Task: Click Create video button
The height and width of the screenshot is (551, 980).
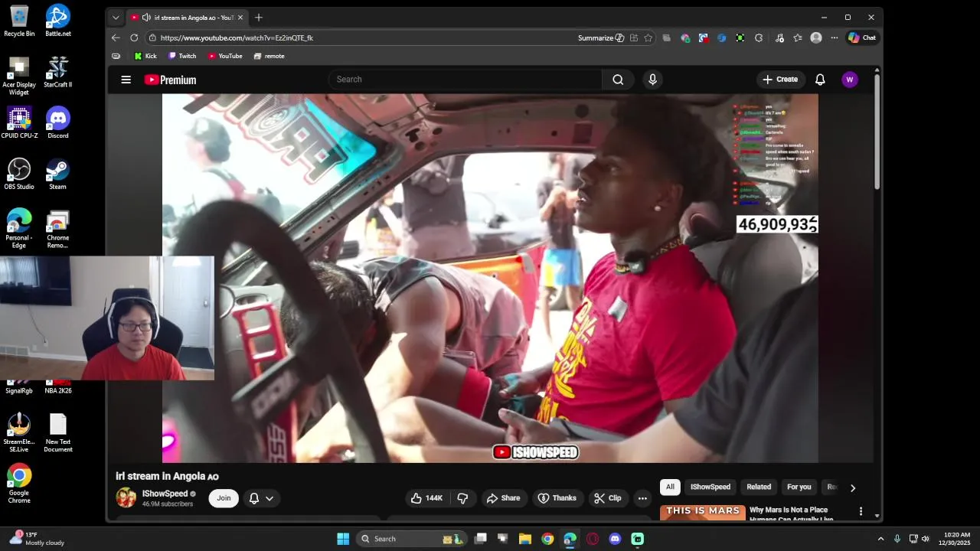Action: pyautogui.click(x=780, y=80)
